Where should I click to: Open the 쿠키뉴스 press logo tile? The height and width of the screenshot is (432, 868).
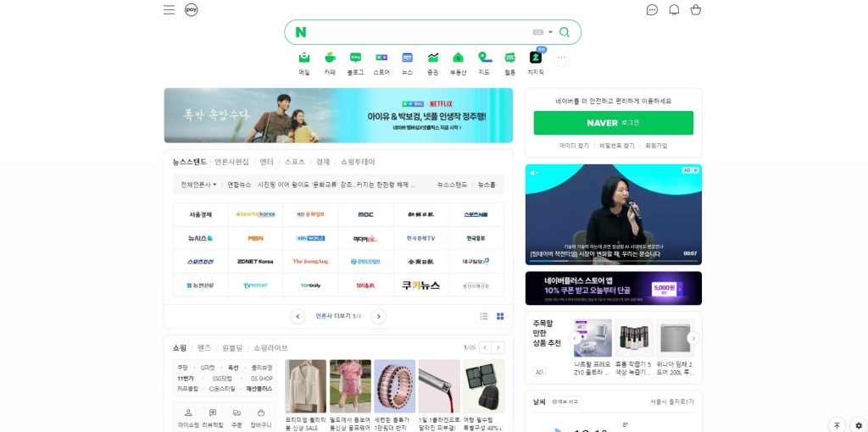click(x=420, y=285)
